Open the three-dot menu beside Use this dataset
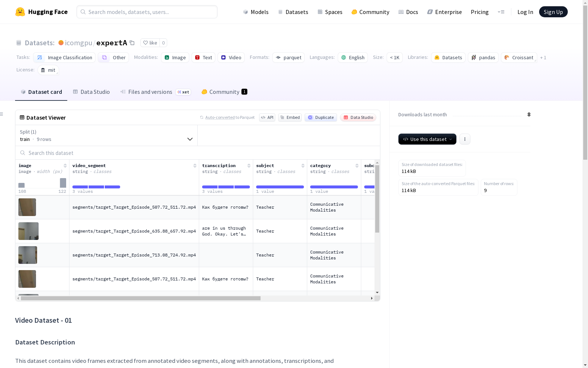The height and width of the screenshot is (368, 588). pyautogui.click(x=465, y=139)
